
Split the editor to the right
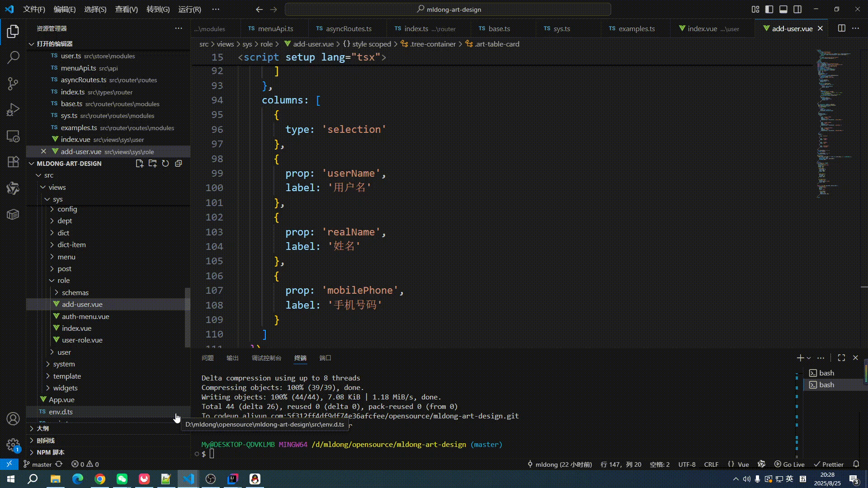[x=841, y=28]
